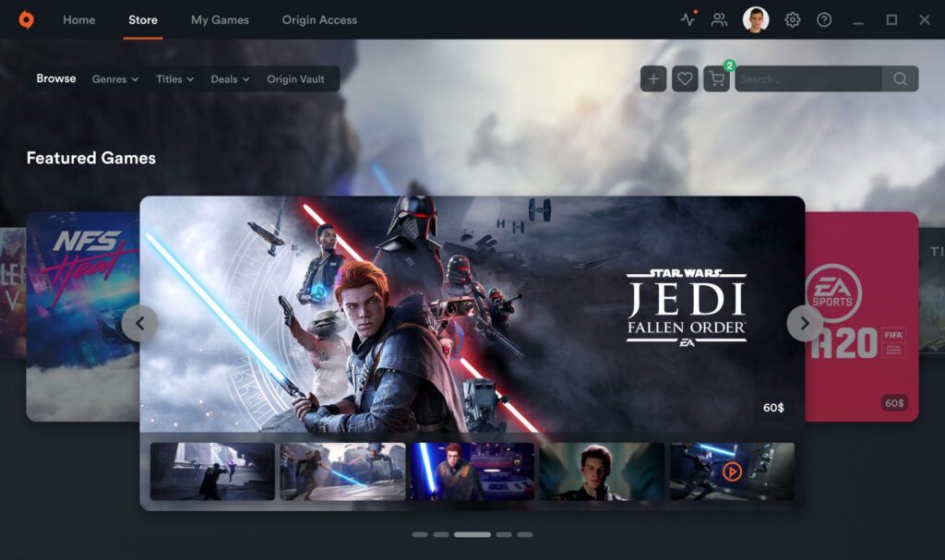
Task: Select the active third carousel indicator
Action: click(x=472, y=535)
